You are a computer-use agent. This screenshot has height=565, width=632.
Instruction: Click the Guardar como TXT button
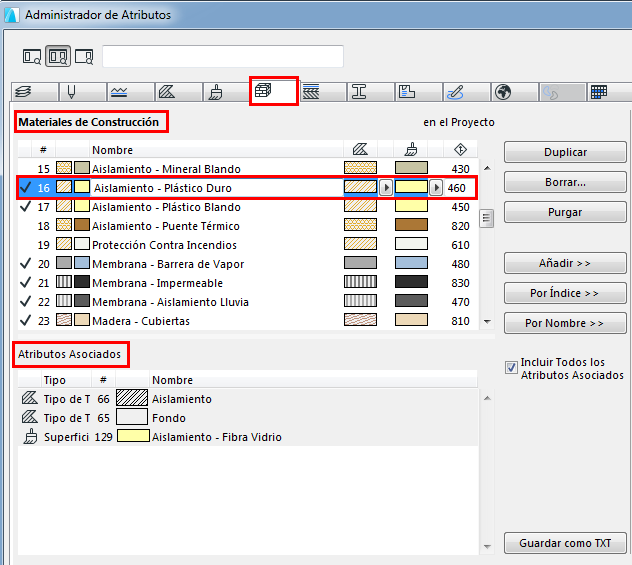pos(565,543)
